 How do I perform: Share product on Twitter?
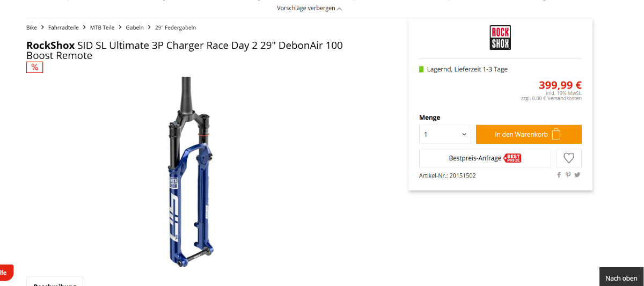577,175
